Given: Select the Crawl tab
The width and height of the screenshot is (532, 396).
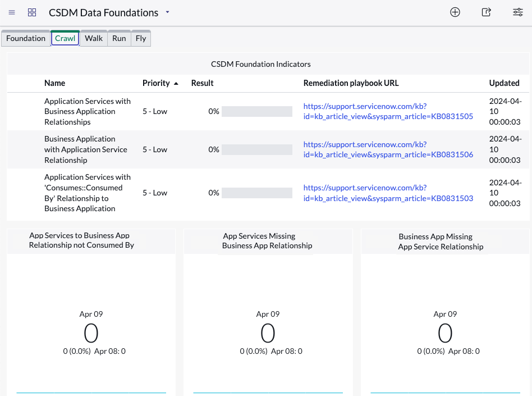Looking at the screenshot, I should [x=65, y=38].
